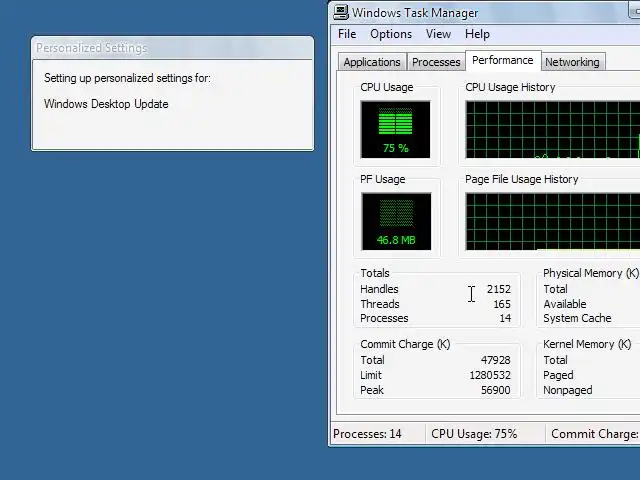Screen dimensions: 640x480
Task: Open the Options menu
Action: coord(391,34)
